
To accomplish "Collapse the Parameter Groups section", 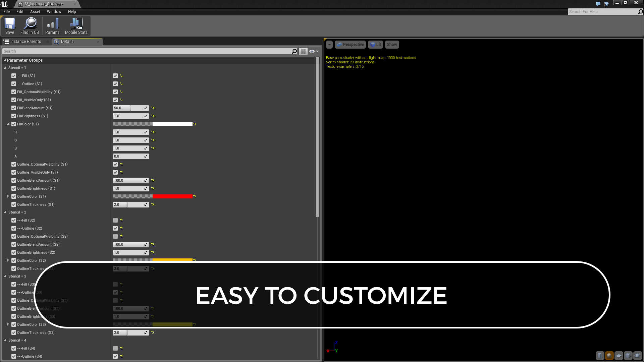I will tap(5, 60).
